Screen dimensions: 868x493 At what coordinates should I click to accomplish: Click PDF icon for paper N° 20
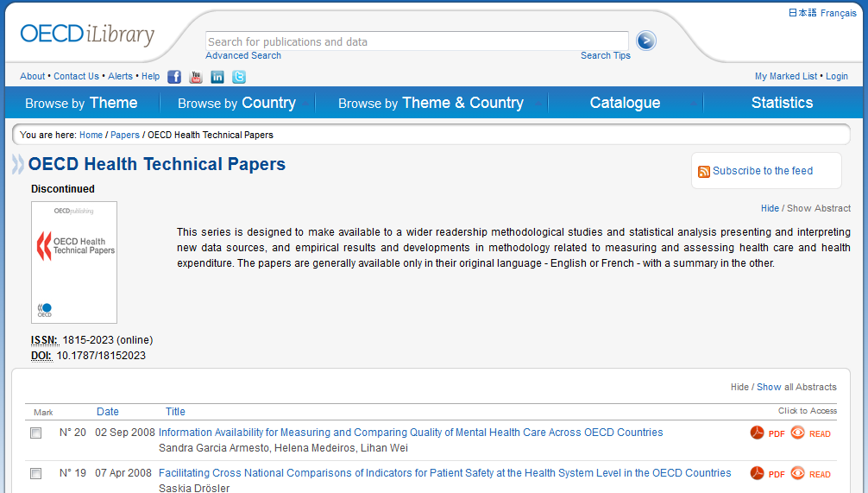click(x=758, y=433)
